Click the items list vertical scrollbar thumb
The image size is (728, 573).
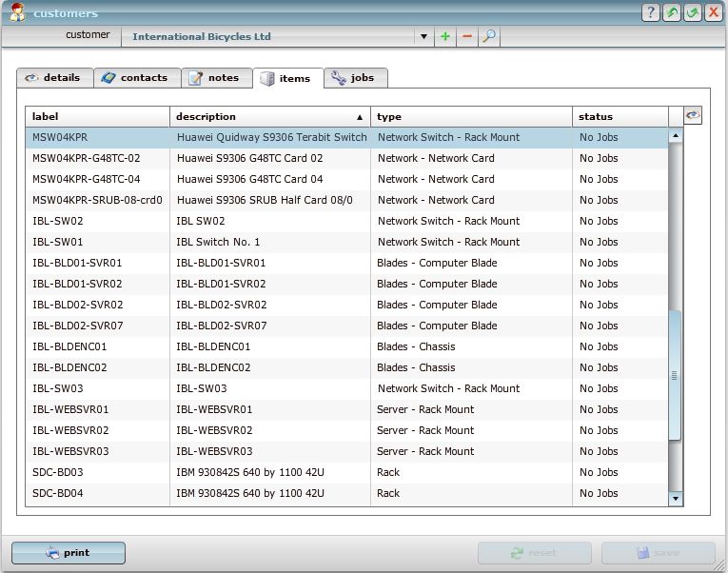tap(675, 375)
